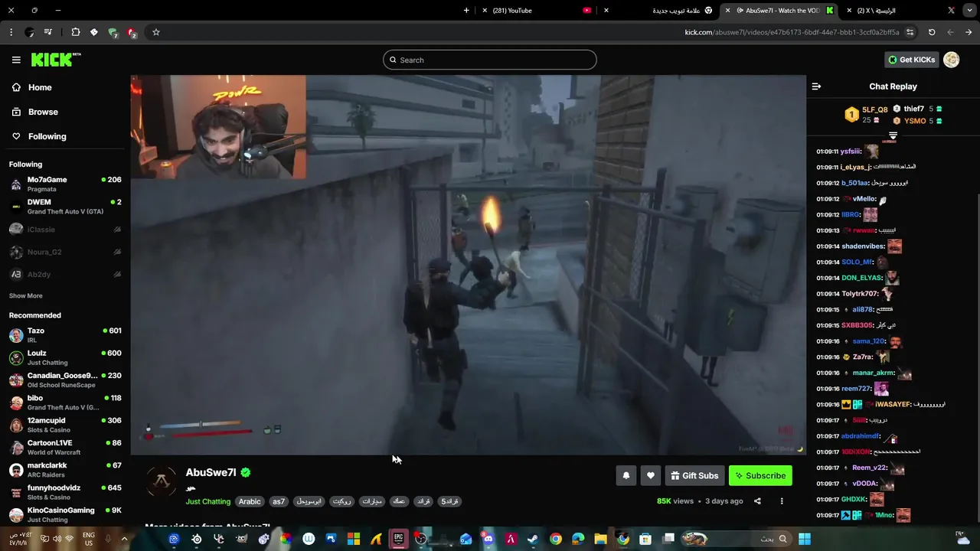Open 12amcupid recommended channel
This screenshot has height=551, width=980.
[x=65, y=425]
